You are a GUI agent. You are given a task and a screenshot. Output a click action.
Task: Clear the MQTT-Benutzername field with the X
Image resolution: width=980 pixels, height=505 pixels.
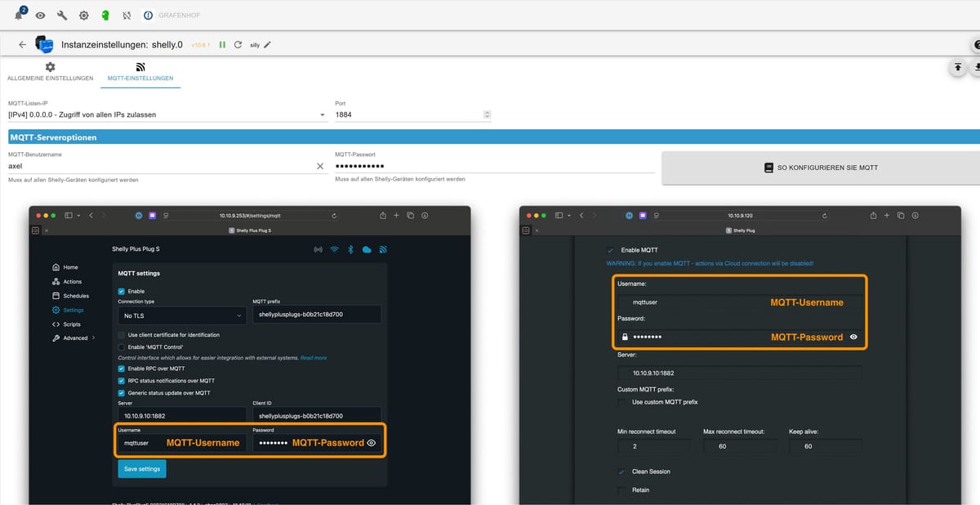320,166
